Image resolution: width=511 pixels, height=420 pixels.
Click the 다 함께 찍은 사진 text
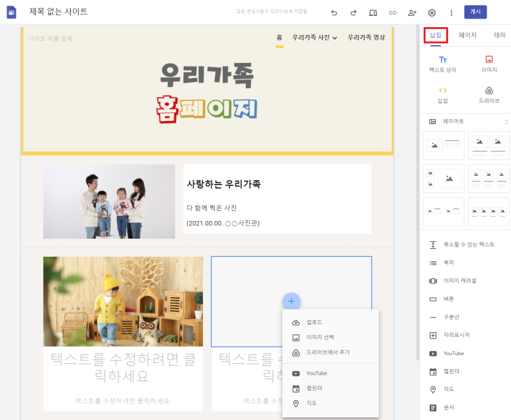212,208
